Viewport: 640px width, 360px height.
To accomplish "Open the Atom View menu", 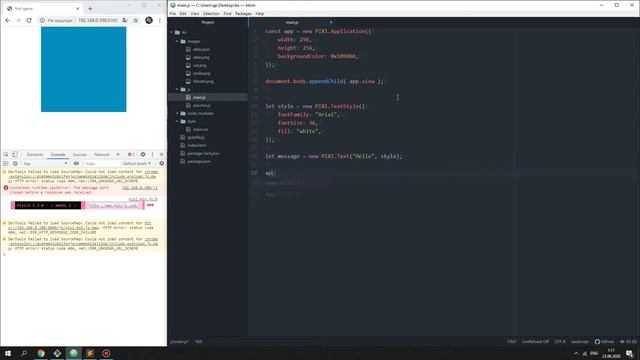I will pyautogui.click(x=195, y=13).
